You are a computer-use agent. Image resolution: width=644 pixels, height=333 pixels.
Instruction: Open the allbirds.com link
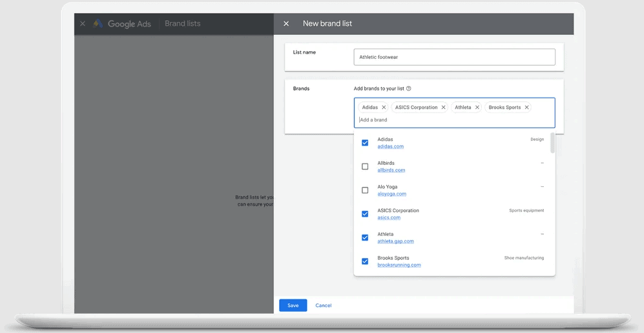click(391, 170)
